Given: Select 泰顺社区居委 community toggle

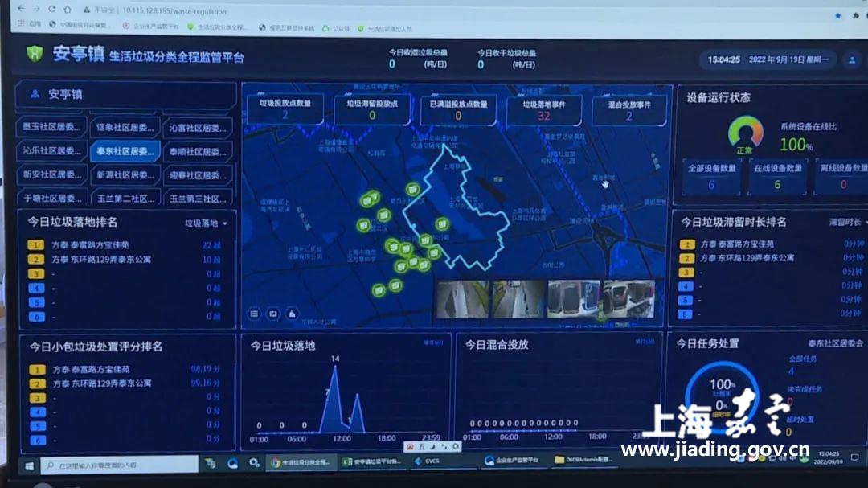Looking at the screenshot, I should click(x=197, y=151).
